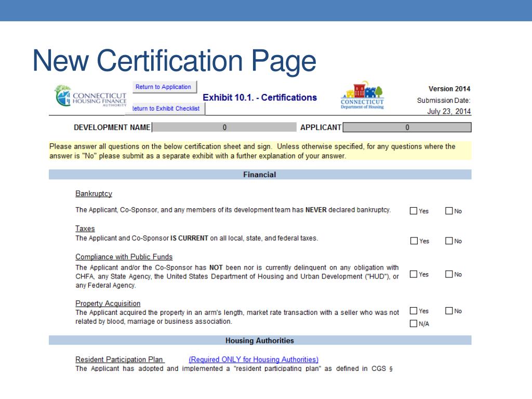Click the Exhibit 10.1. - Certifications title
532x399 pixels.
[x=260, y=97]
